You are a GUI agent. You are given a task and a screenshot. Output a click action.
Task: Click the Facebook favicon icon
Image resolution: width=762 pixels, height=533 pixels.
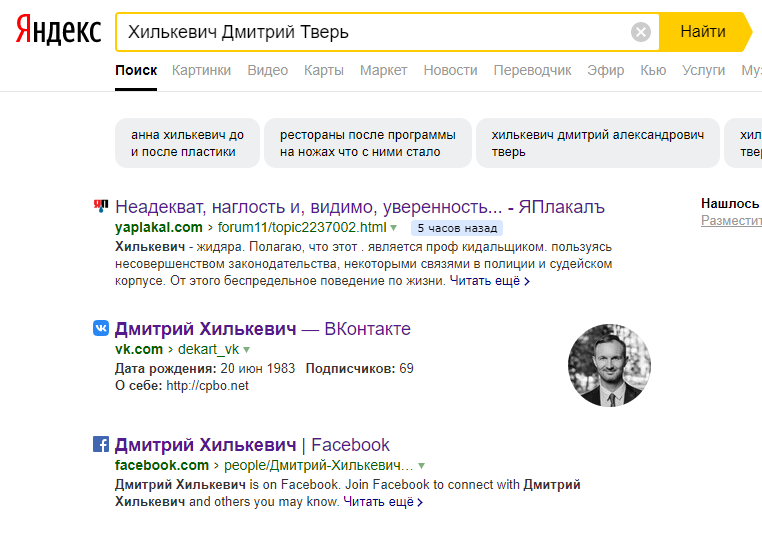[101, 444]
